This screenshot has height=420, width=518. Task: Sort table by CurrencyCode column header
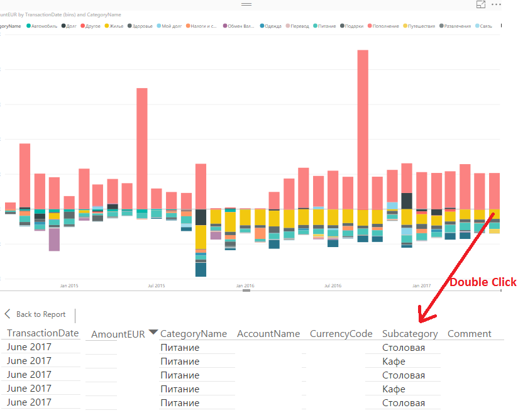(341, 334)
